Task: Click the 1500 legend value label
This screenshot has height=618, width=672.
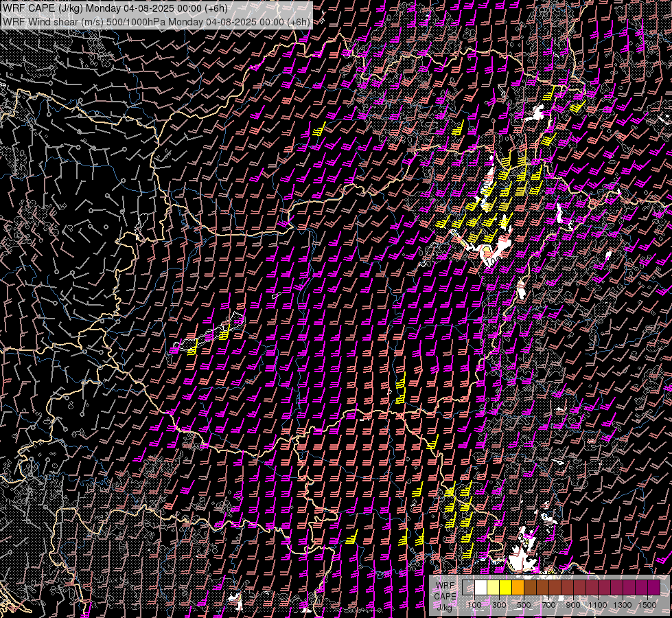Action: [x=647, y=605]
